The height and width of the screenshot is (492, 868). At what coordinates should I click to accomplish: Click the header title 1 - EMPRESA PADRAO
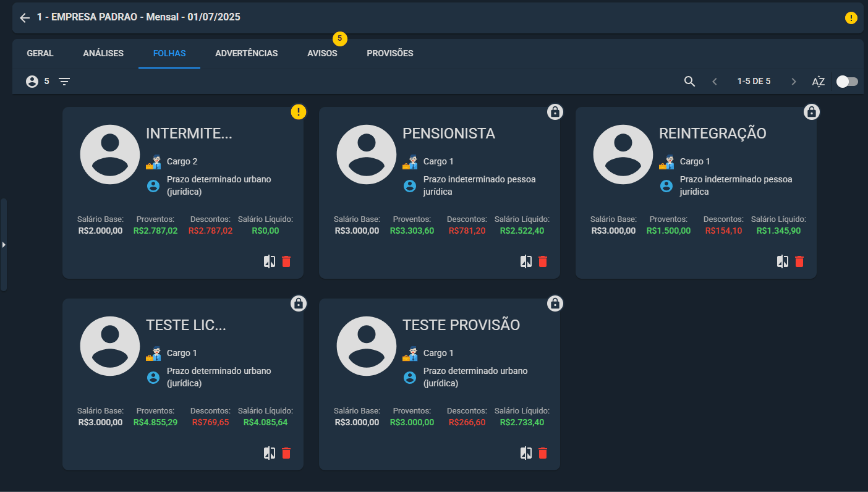[x=138, y=17]
